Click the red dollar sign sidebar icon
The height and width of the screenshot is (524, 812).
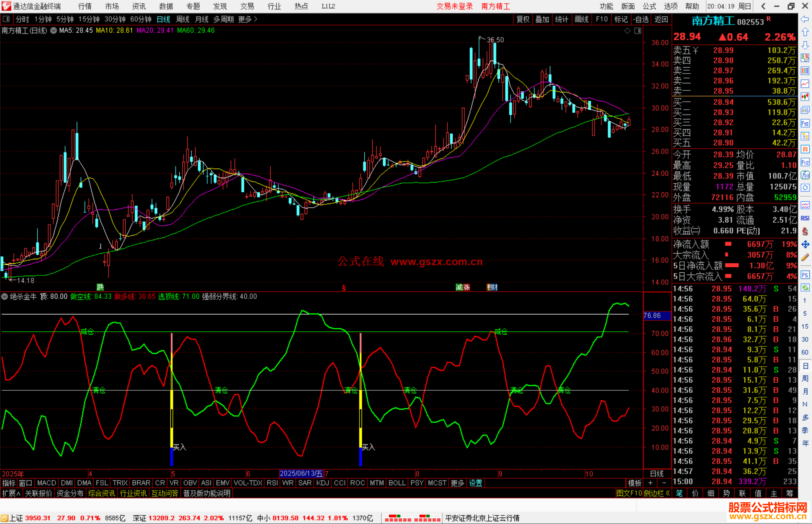[x=805, y=231]
